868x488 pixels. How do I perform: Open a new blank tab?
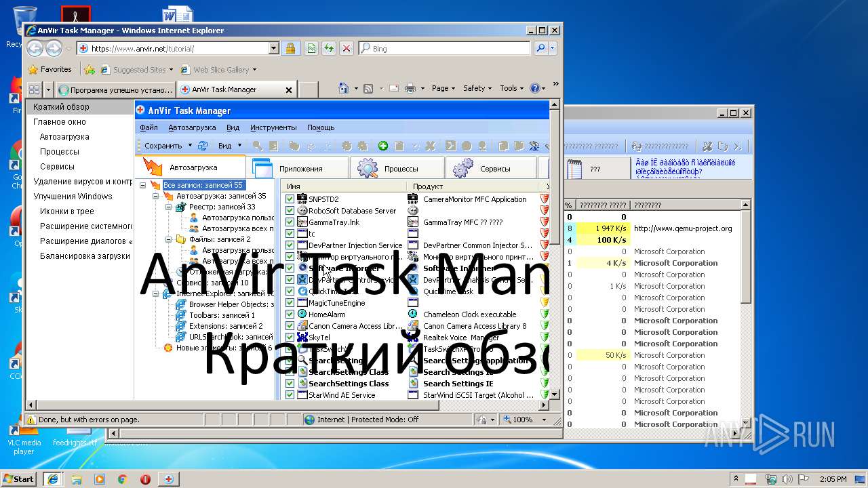(x=308, y=89)
